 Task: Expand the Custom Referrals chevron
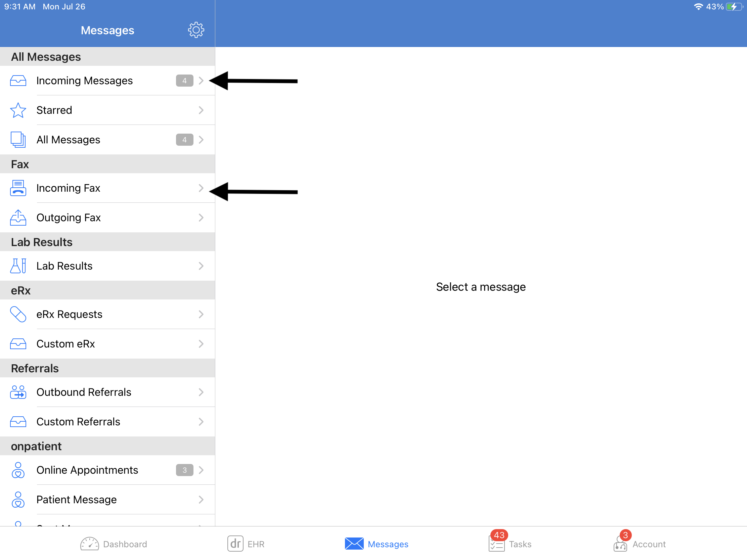coord(201,421)
